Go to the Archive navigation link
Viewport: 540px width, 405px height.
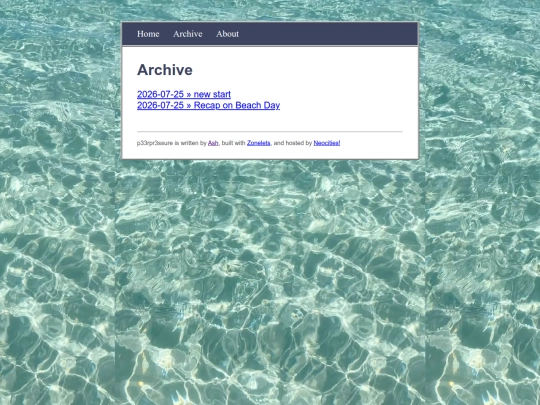click(x=188, y=34)
